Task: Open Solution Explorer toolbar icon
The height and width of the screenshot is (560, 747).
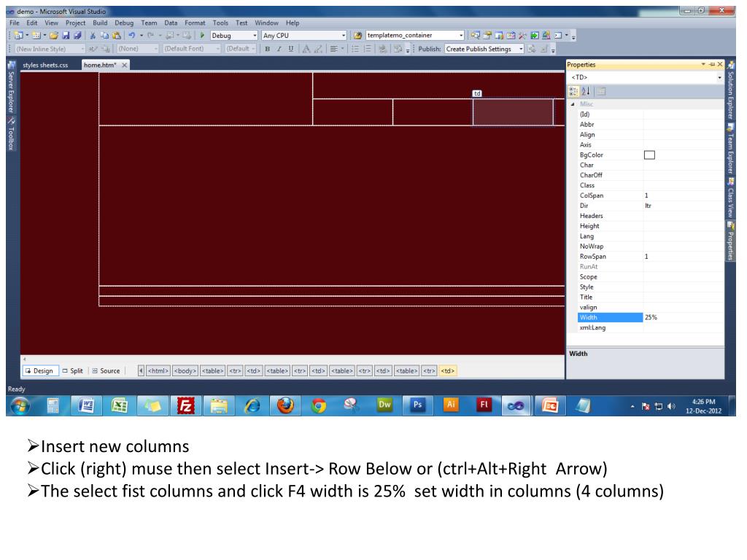Action: click(x=475, y=35)
